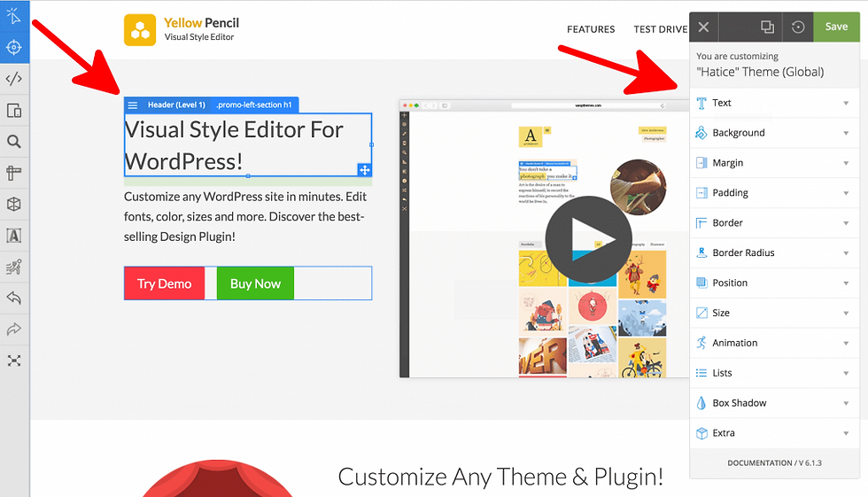Click the .promo-left-section h1 selector label

[x=253, y=105]
